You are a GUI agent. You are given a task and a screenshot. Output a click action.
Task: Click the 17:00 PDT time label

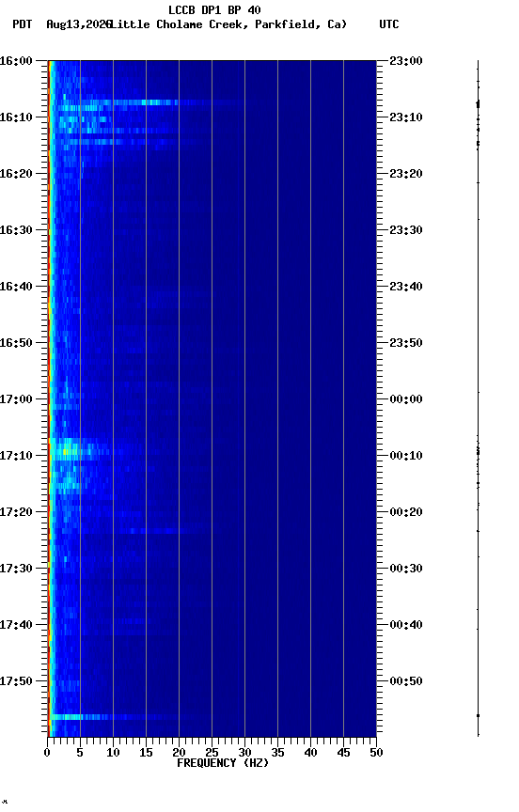(16, 399)
